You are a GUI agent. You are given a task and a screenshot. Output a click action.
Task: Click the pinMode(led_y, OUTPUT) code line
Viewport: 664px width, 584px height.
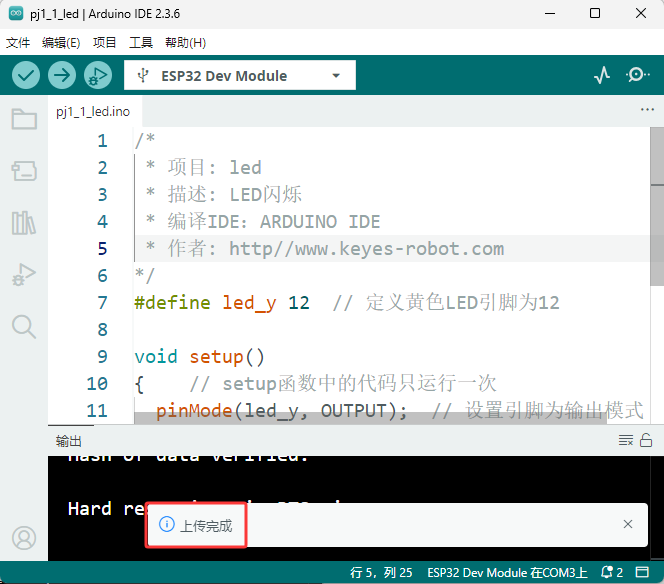[281, 411]
